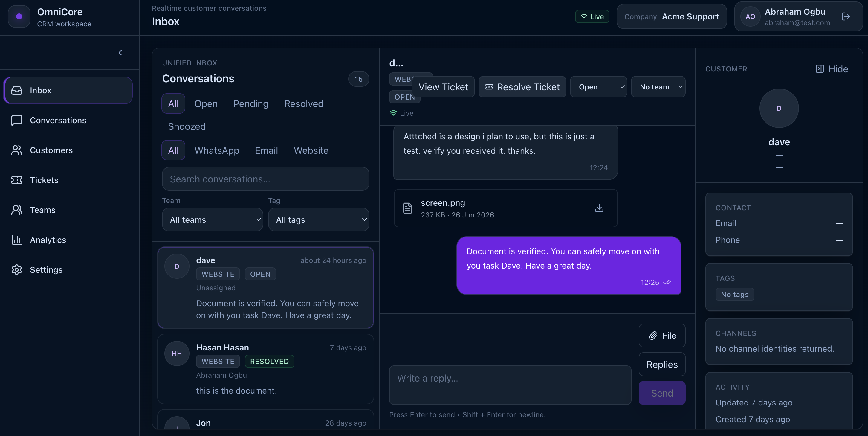Open Settings from the sidebar

point(68,270)
